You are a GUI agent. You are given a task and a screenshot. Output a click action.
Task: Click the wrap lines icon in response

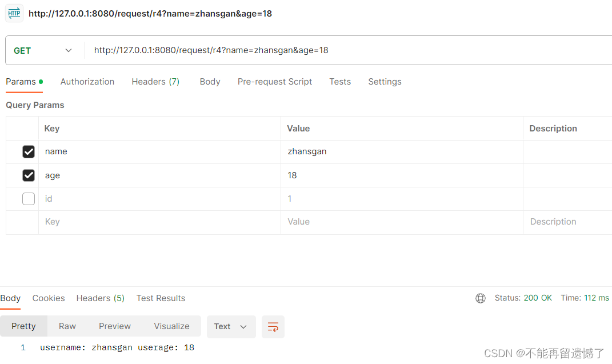pyautogui.click(x=273, y=327)
